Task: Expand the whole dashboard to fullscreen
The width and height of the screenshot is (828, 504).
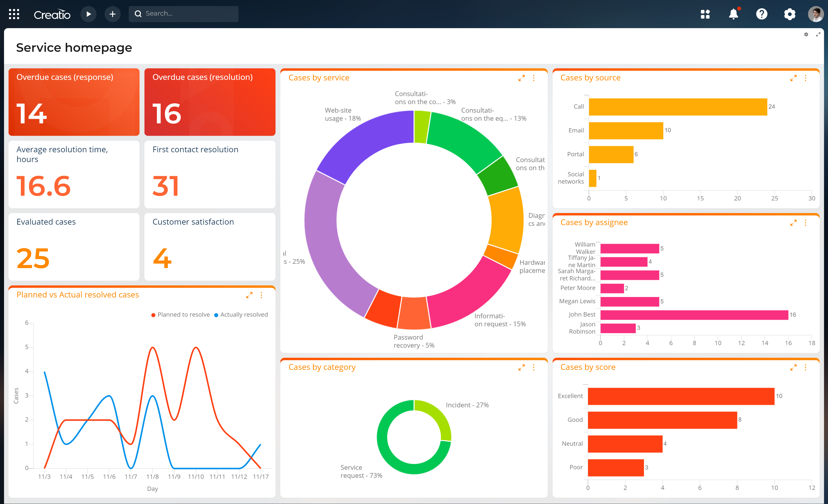Action: click(818, 34)
